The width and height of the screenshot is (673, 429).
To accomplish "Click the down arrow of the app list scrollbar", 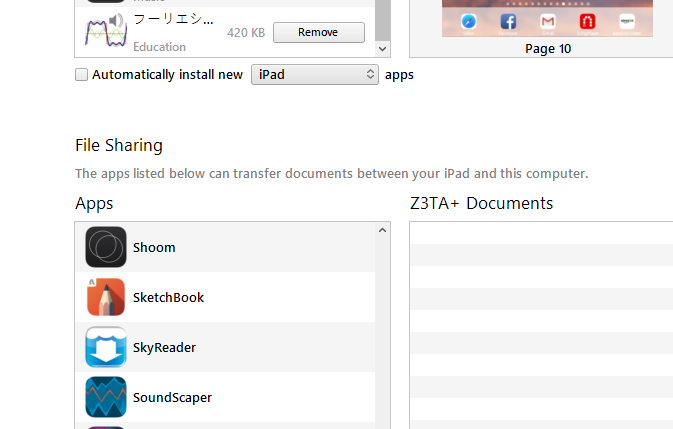I will point(382,49).
